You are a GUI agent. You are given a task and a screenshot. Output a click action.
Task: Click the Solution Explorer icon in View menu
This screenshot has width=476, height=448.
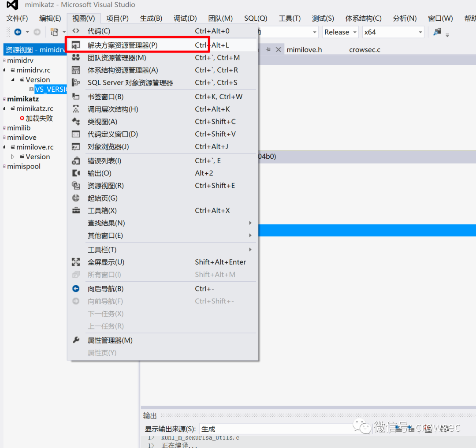point(76,45)
